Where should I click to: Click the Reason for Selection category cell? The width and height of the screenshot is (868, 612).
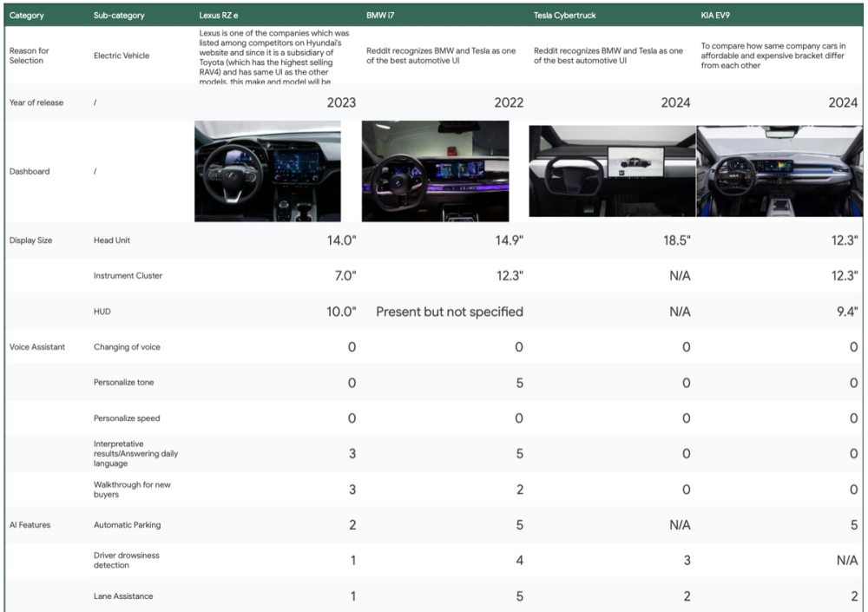29,56
